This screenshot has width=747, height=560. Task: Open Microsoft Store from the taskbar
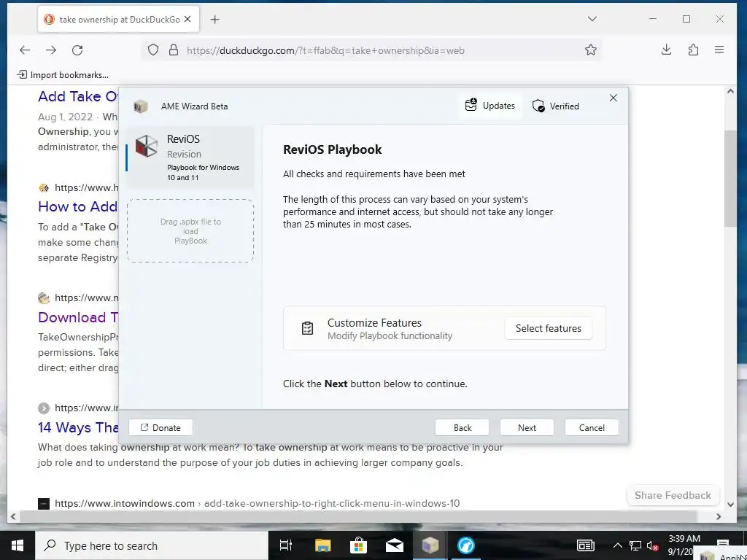coord(358,545)
